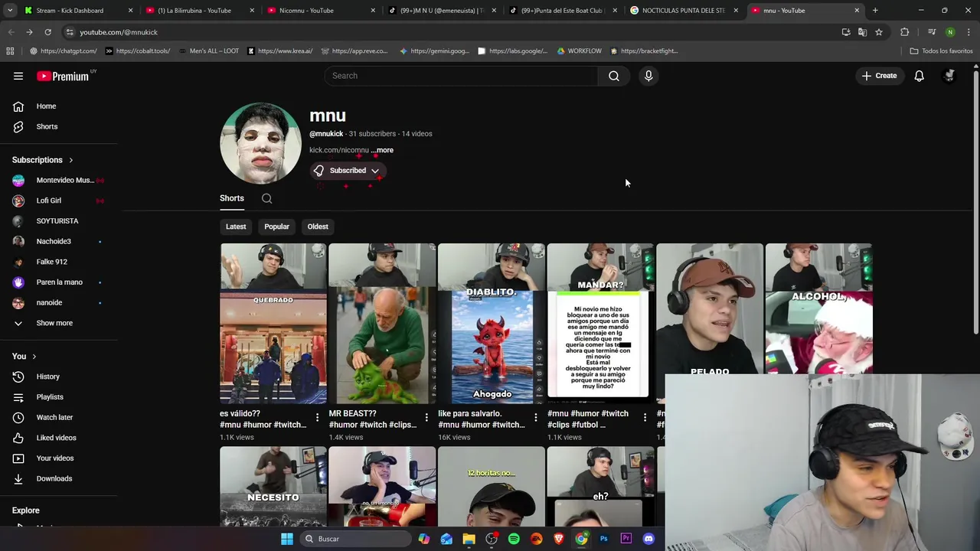The height and width of the screenshot is (551, 980).
Task: Expand channel description with '...more'
Action: [x=382, y=150]
